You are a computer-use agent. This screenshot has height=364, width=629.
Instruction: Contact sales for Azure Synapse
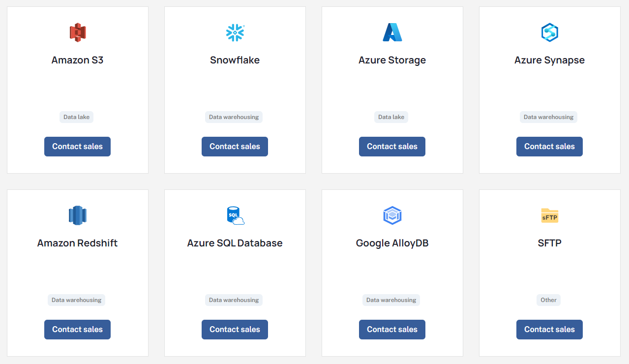coord(549,147)
